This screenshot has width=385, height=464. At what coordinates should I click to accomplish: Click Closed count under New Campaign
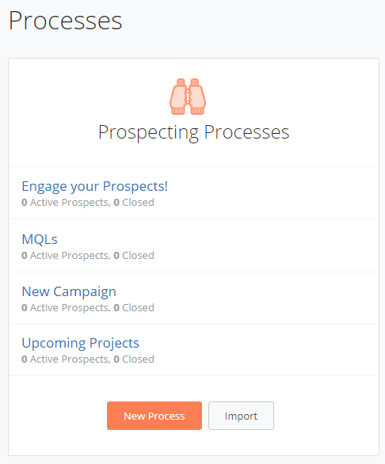click(134, 307)
